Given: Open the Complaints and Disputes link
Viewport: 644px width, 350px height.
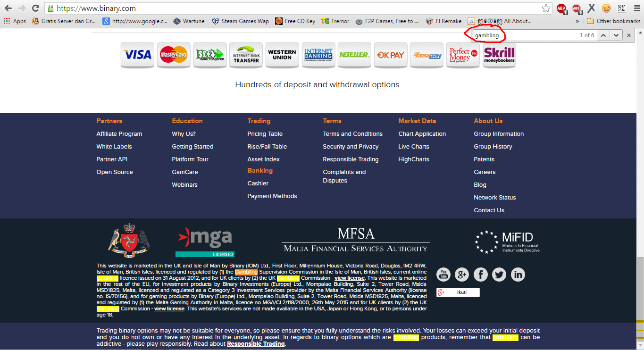Looking at the screenshot, I should tap(344, 176).
